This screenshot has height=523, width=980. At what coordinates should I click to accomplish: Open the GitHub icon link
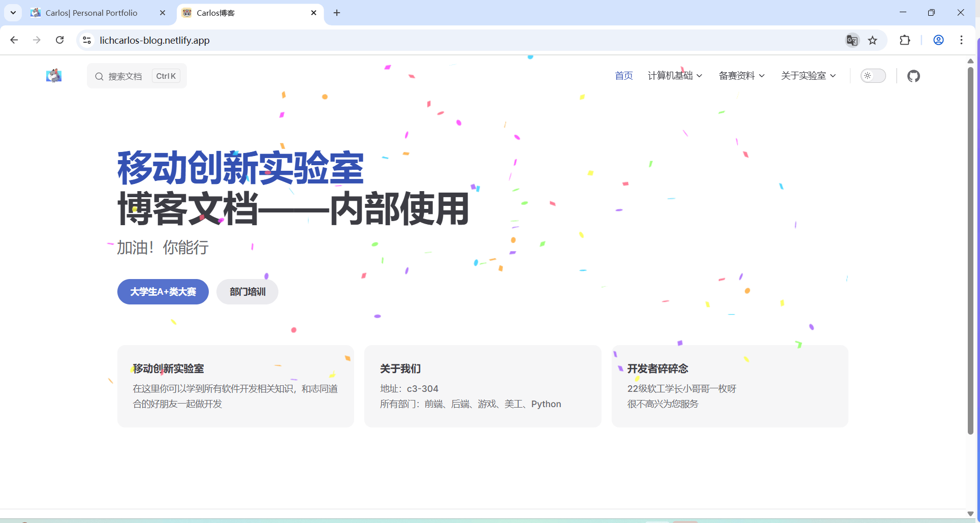(x=913, y=76)
